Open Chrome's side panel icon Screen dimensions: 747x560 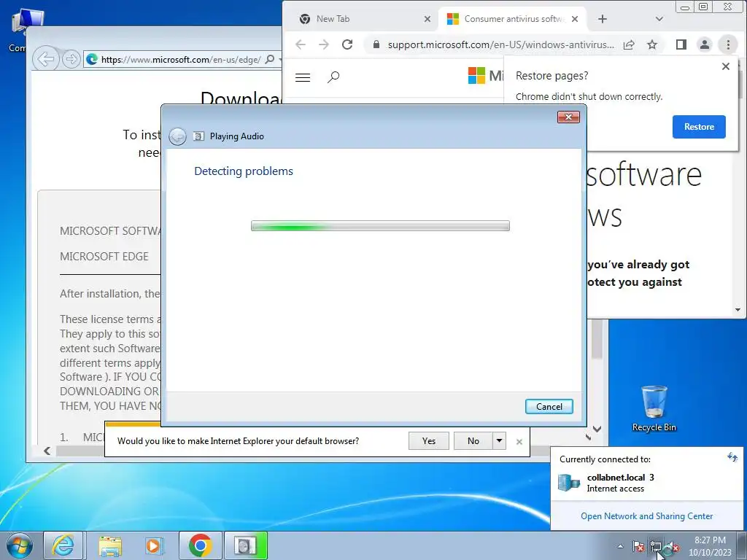(x=681, y=44)
